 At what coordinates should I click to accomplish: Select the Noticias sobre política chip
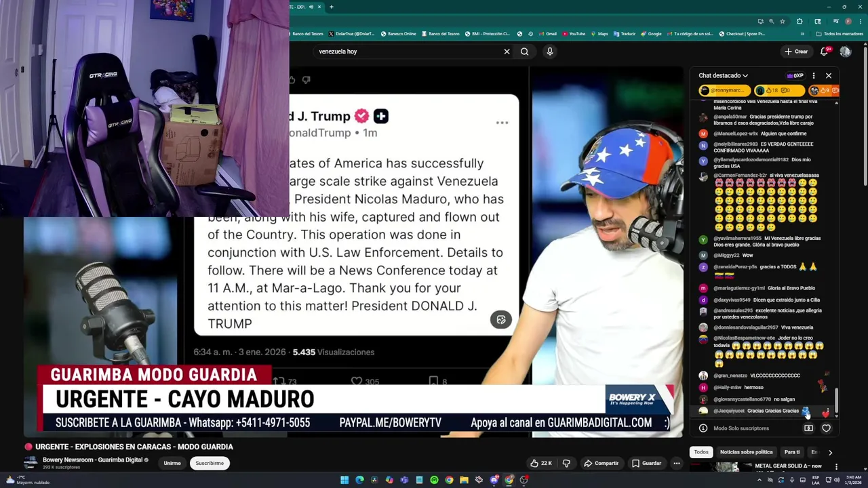[x=746, y=452]
